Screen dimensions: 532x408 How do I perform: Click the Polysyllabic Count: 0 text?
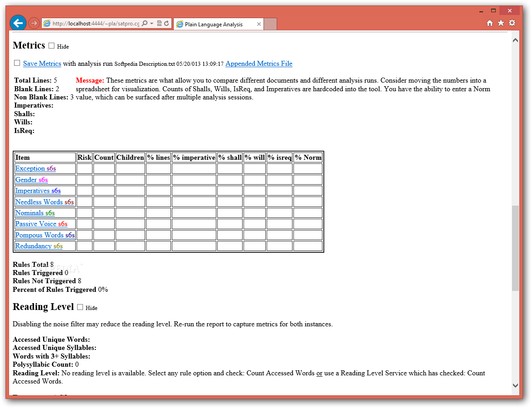pos(46,364)
